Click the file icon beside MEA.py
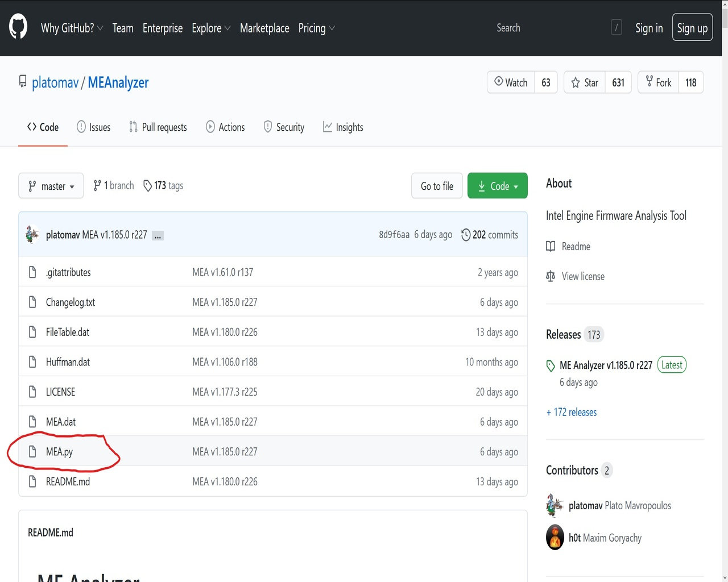This screenshot has height=582, width=728. [32, 452]
